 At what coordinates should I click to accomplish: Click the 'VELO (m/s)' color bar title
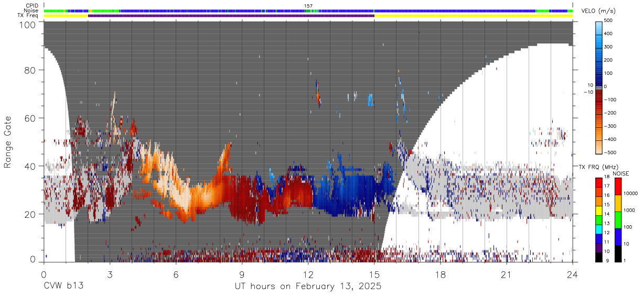click(598, 12)
